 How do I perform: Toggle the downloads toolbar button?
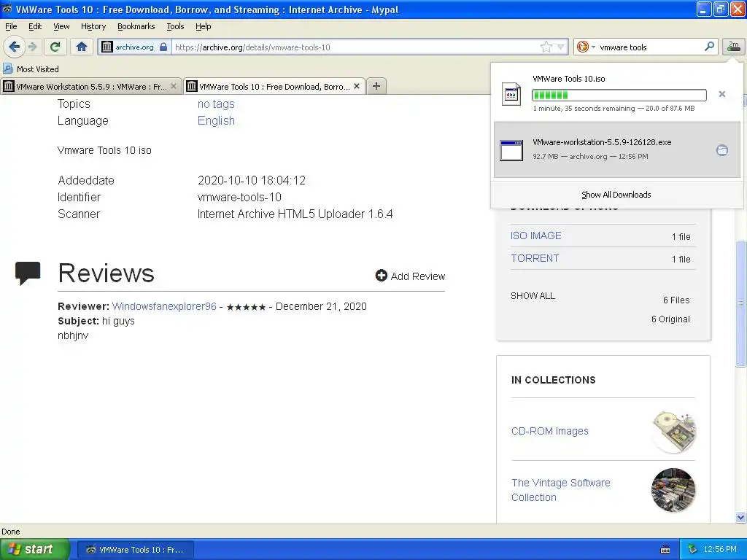[x=733, y=47]
